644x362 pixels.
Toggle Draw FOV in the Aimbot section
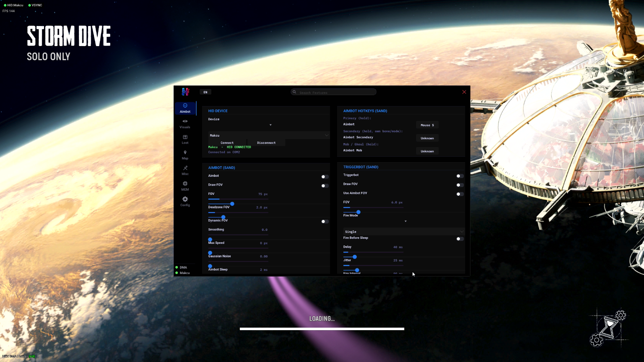tap(325, 186)
